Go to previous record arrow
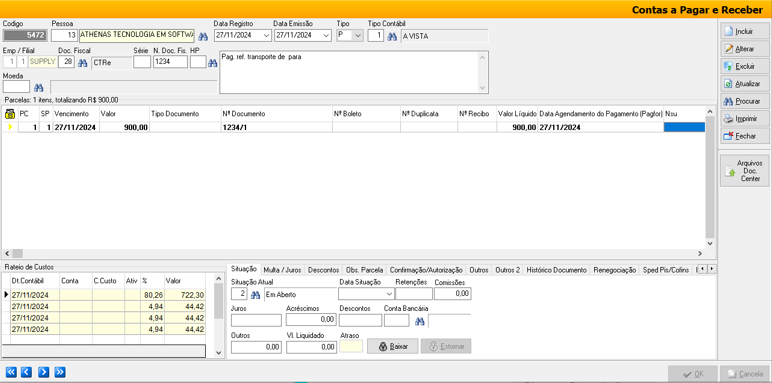 (27, 372)
